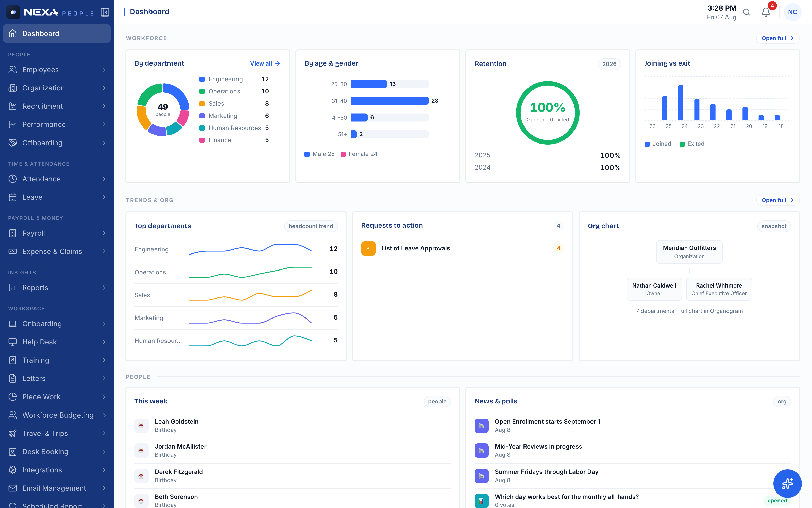
Task: Expand the Attendance menu chevron
Action: 104,179
